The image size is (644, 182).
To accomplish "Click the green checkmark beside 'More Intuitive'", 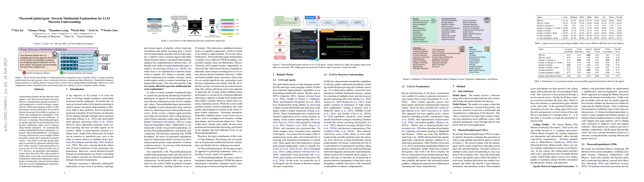I will pos(62,73).
